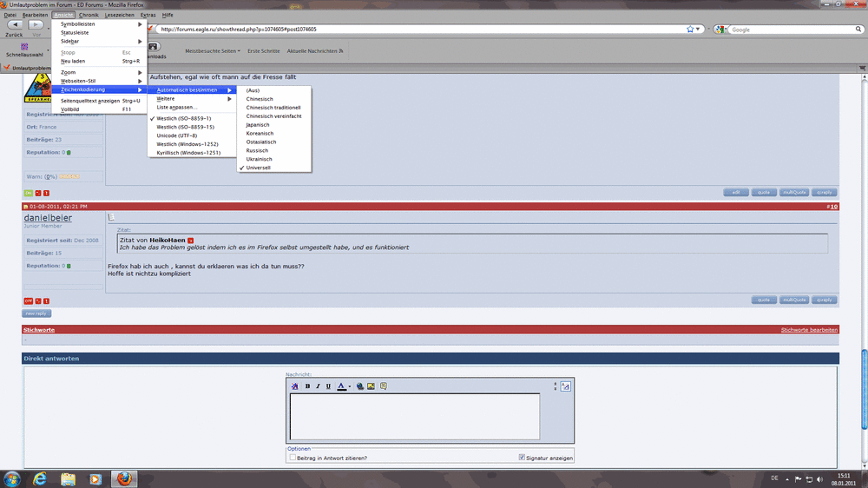This screenshot has height=488, width=868.
Task: Click the page vertical scrollbar thumb
Action: click(x=865, y=389)
